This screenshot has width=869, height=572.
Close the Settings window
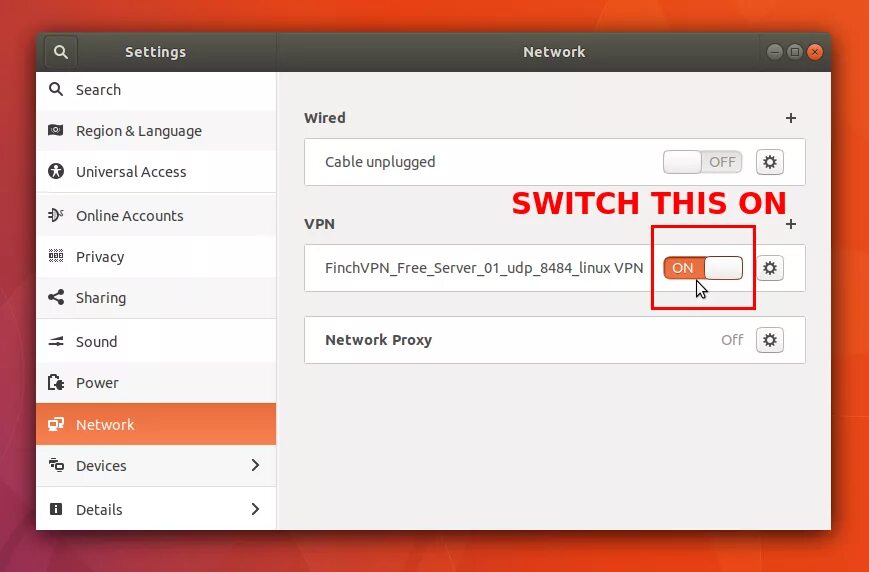pyautogui.click(x=814, y=52)
